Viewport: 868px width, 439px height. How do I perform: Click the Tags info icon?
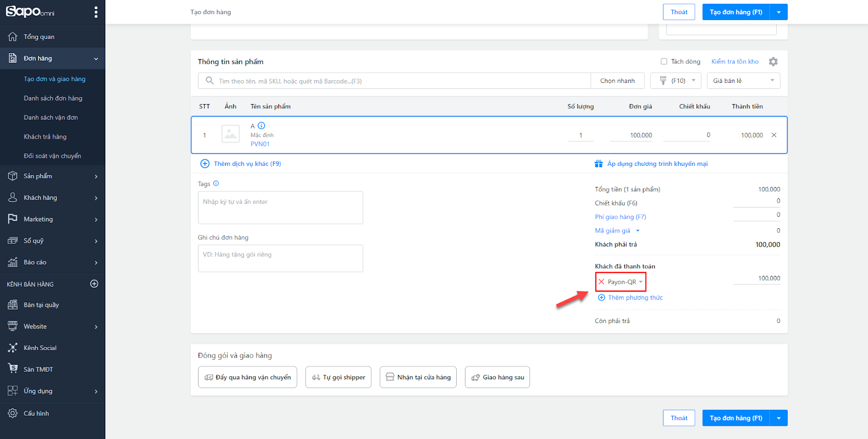point(216,184)
